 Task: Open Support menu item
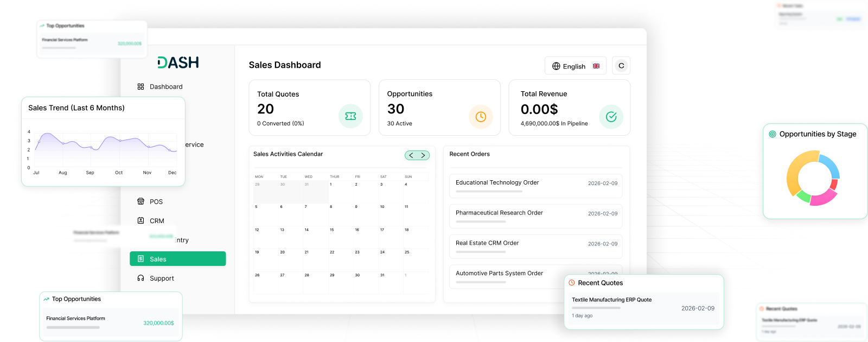coord(162,278)
